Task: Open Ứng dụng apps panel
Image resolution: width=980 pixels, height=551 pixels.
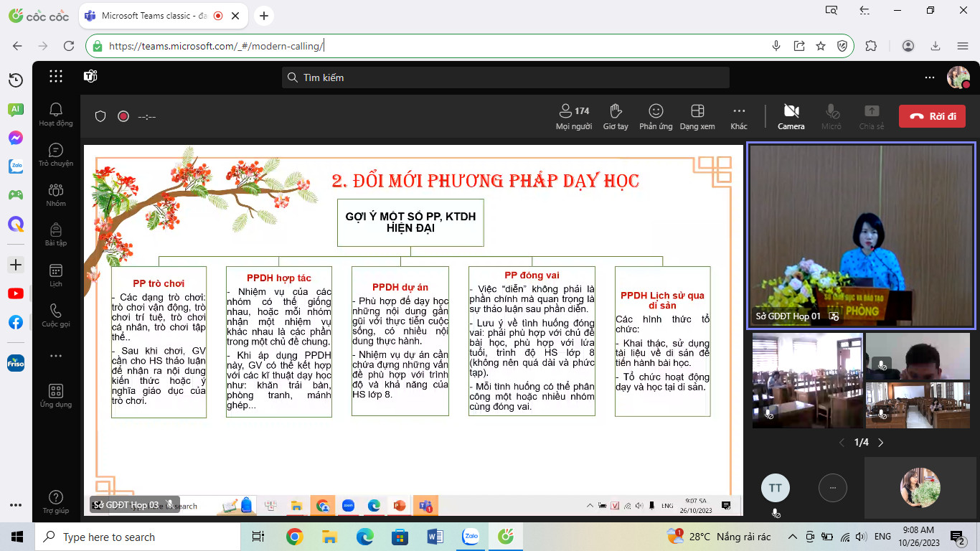Action: (56, 395)
